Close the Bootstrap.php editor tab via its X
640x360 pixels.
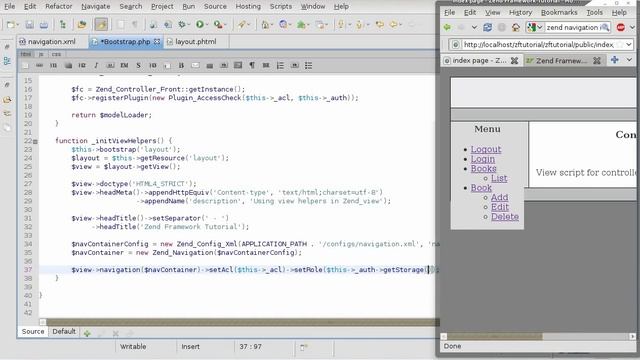coord(157,42)
